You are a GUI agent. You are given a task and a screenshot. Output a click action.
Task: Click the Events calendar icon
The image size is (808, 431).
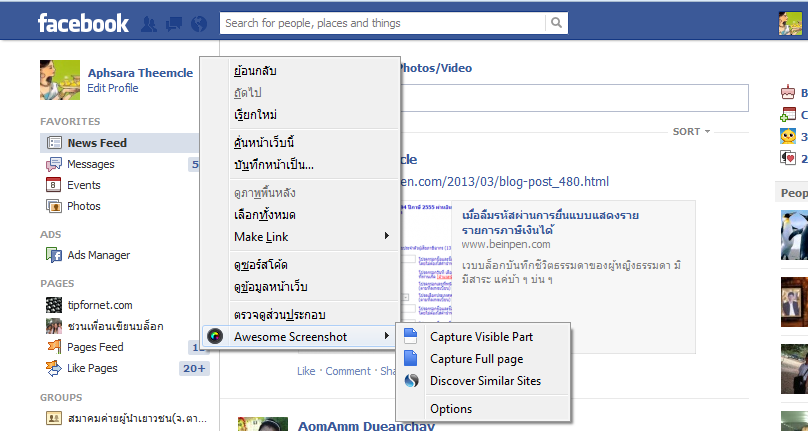pyautogui.click(x=54, y=185)
